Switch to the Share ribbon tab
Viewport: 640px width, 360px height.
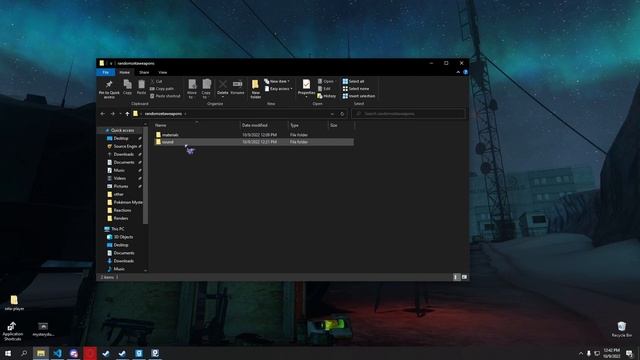[x=144, y=72]
